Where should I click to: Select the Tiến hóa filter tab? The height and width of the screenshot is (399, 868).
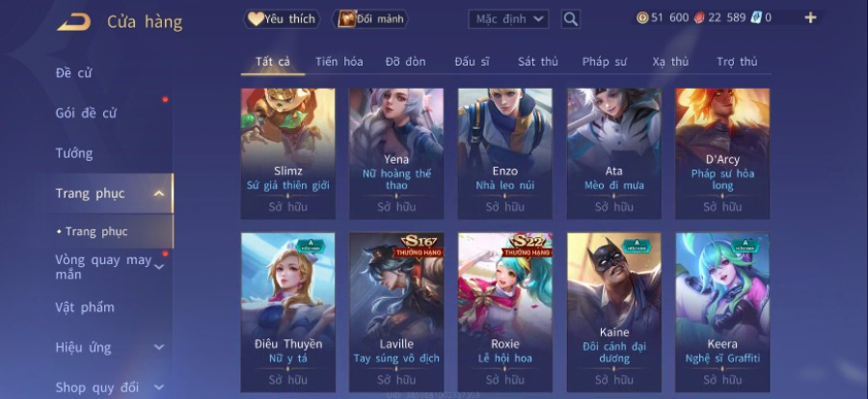click(x=339, y=62)
